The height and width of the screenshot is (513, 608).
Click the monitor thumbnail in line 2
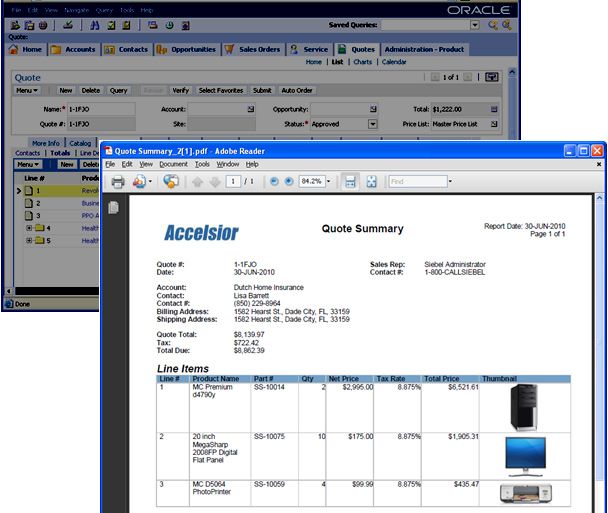click(525, 457)
